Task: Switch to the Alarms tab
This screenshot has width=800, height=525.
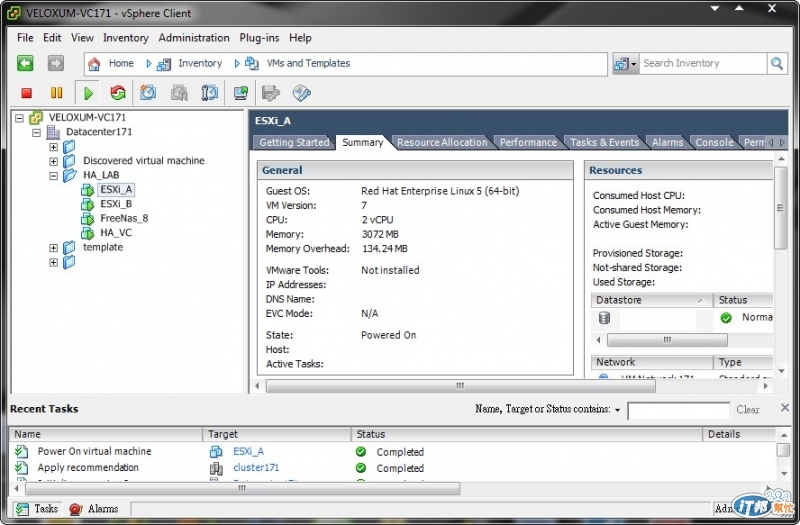Action: tap(667, 142)
